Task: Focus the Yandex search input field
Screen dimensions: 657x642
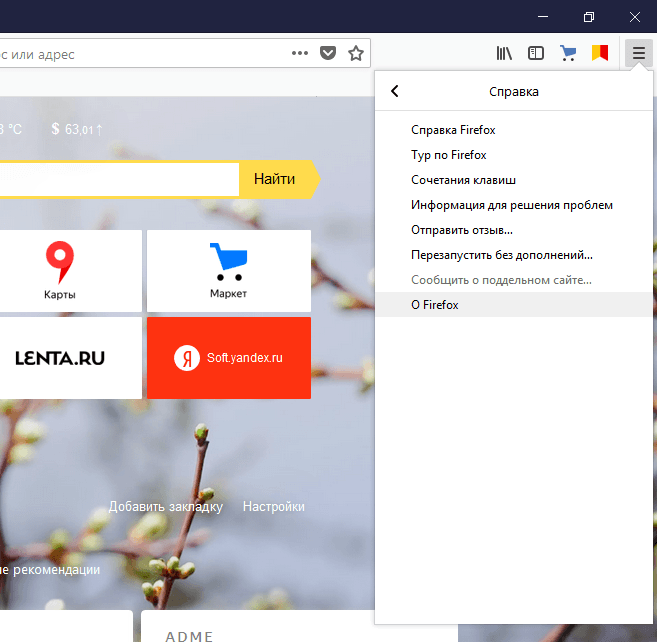Action: click(119, 179)
